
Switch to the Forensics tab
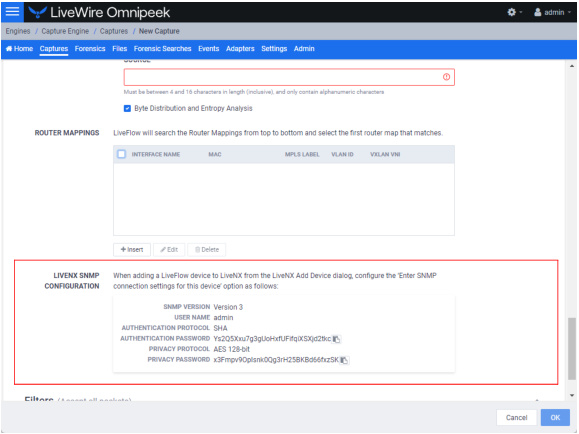click(90, 48)
